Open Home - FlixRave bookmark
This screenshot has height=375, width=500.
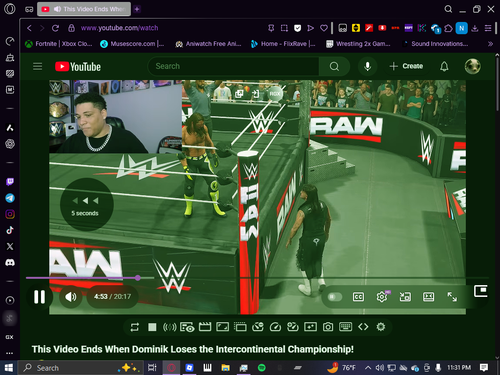[283, 44]
